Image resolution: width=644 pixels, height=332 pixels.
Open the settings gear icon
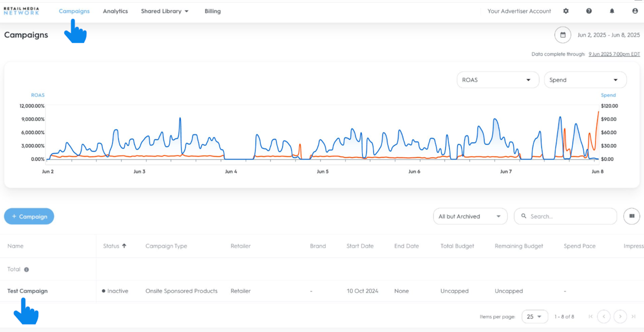566,11
